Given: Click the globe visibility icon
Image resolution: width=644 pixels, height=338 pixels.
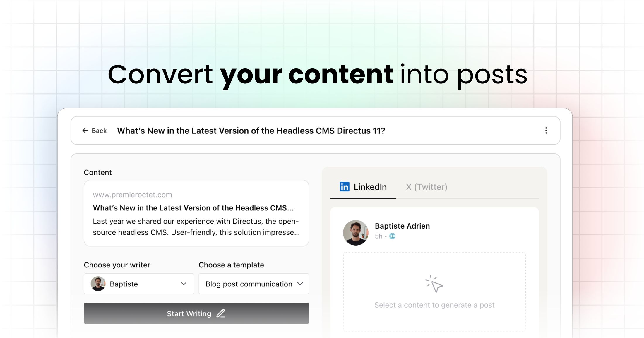Looking at the screenshot, I should (x=392, y=236).
